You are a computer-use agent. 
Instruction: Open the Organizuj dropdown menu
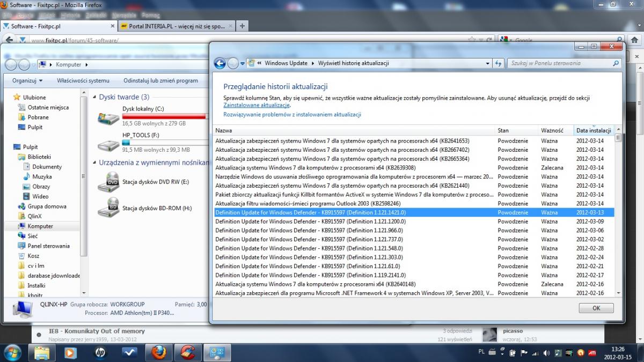[27, 80]
